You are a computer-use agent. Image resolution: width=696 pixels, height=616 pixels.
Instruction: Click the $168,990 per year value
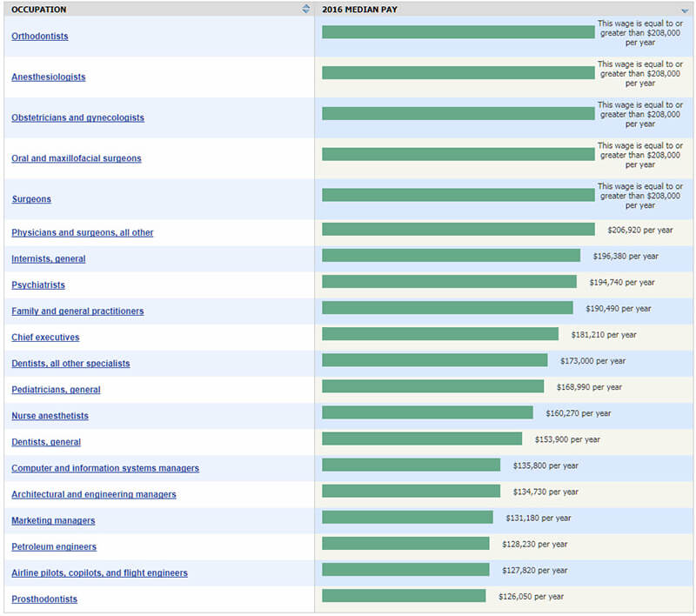tap(589, 387)
